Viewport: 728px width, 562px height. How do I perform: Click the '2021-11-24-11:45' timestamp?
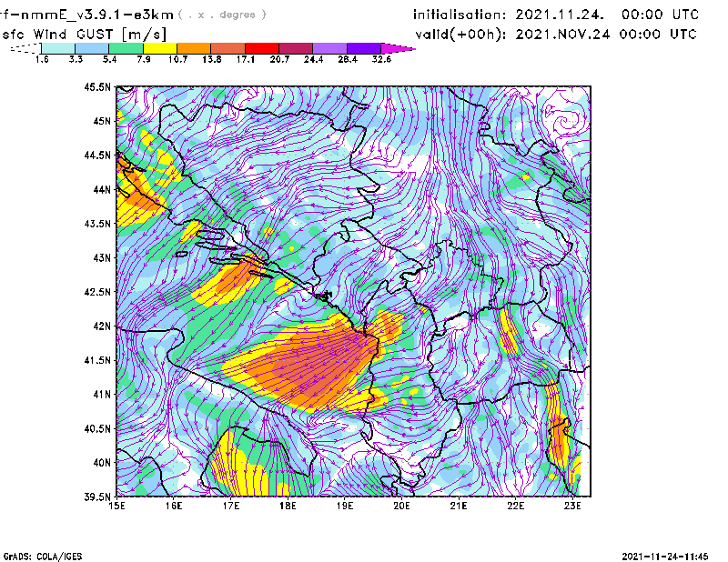point(665,556)
